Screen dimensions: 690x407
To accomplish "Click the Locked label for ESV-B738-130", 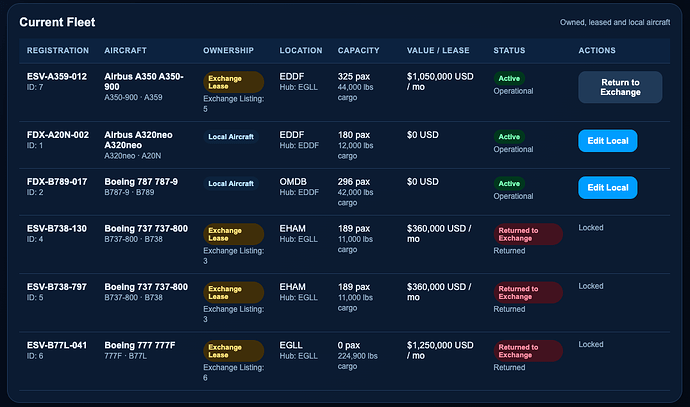I will point(591,227).
